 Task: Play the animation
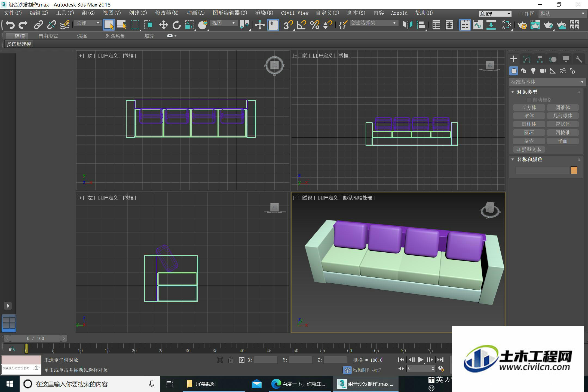pyautogui.click(x=420, y=360)
